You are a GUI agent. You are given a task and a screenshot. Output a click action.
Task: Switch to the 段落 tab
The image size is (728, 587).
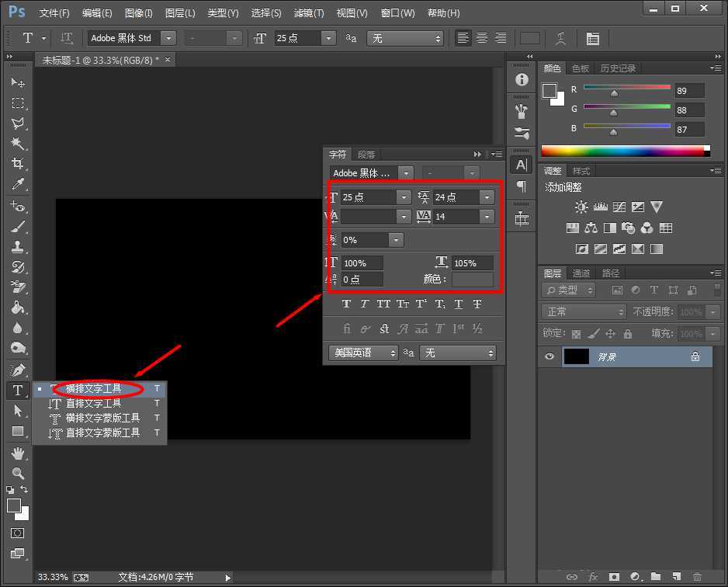366,154
